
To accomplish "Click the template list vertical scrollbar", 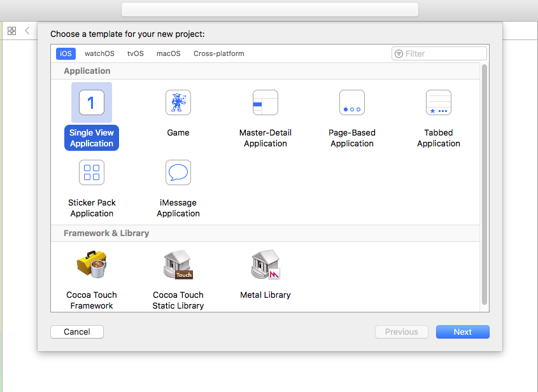I will tap(484, 185).
